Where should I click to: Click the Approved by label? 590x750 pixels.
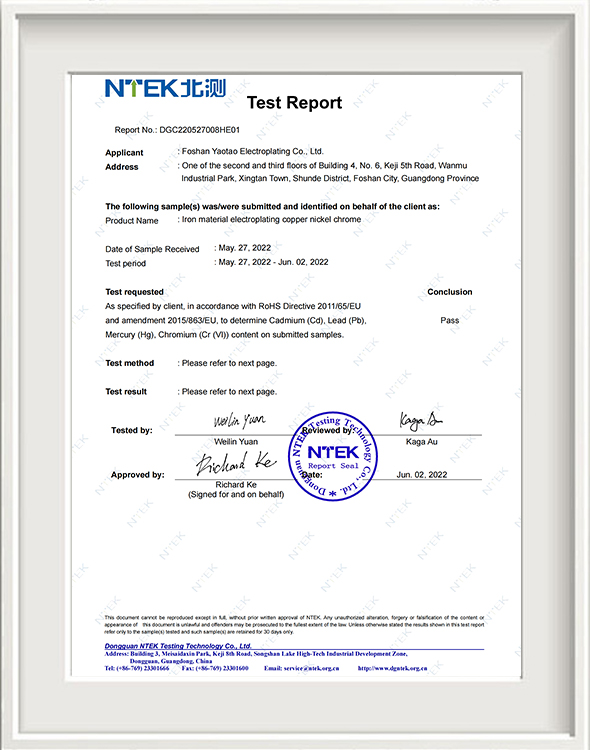pos(137,475)
